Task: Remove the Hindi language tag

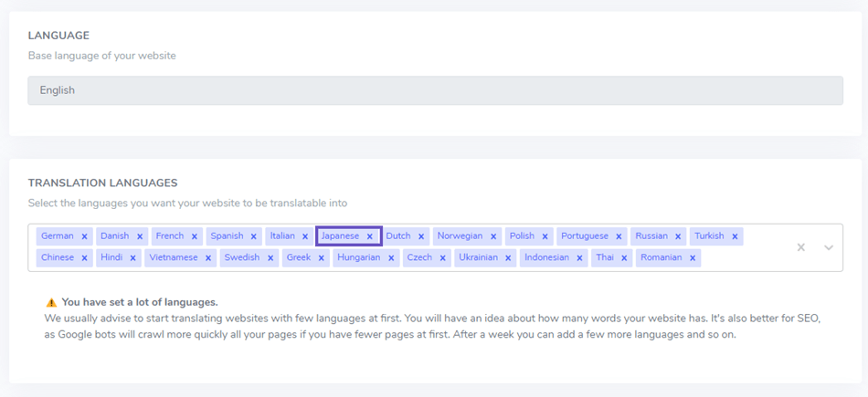Action: (x=132, y=257)
